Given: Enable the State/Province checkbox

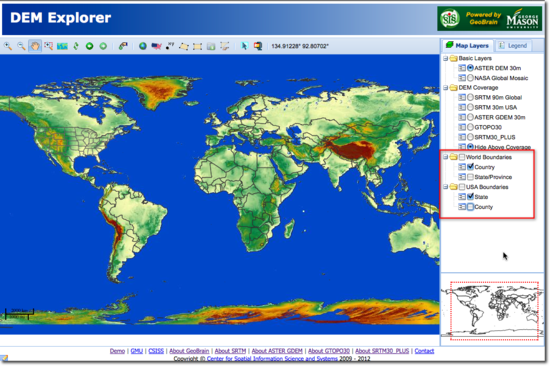Looking at the screenshot, I should [x=470, y=177].
